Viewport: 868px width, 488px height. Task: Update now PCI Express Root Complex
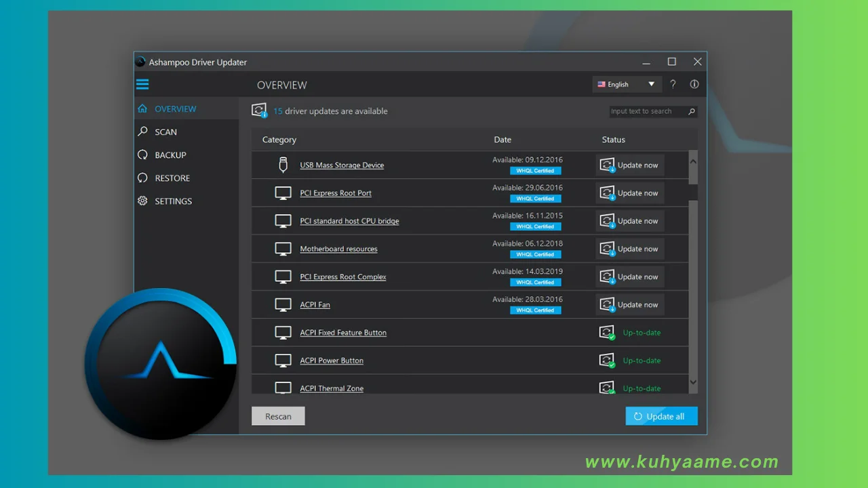630,277
